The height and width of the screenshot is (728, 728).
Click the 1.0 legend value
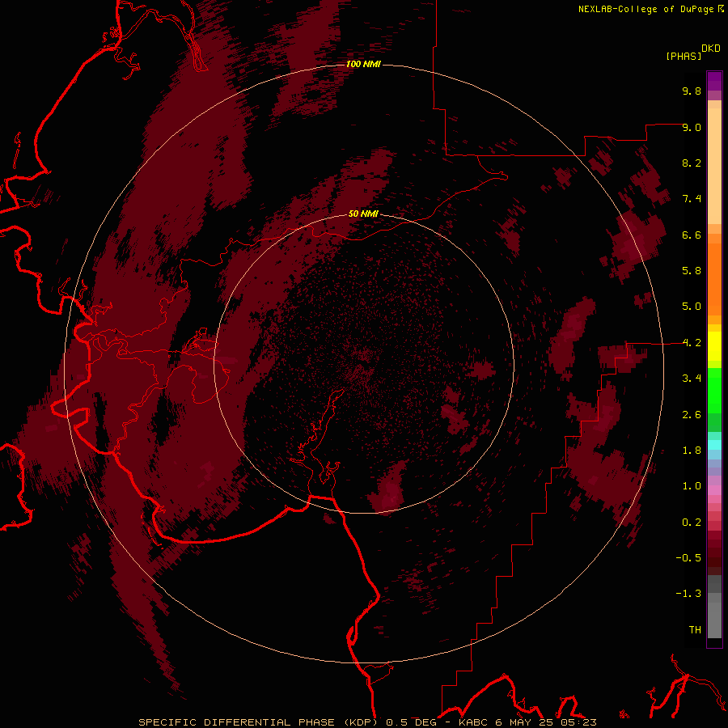coord(692,486)
